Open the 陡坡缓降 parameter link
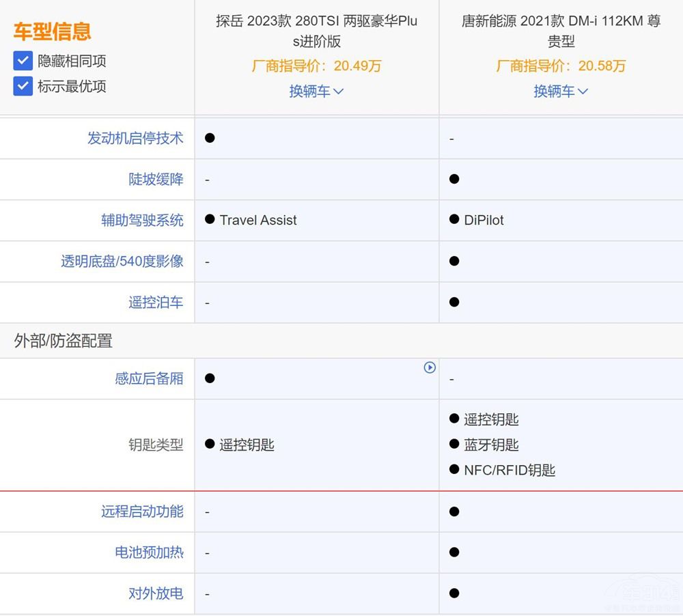The image size is (683, 616). pyautogui.click(x=156, y=179)
